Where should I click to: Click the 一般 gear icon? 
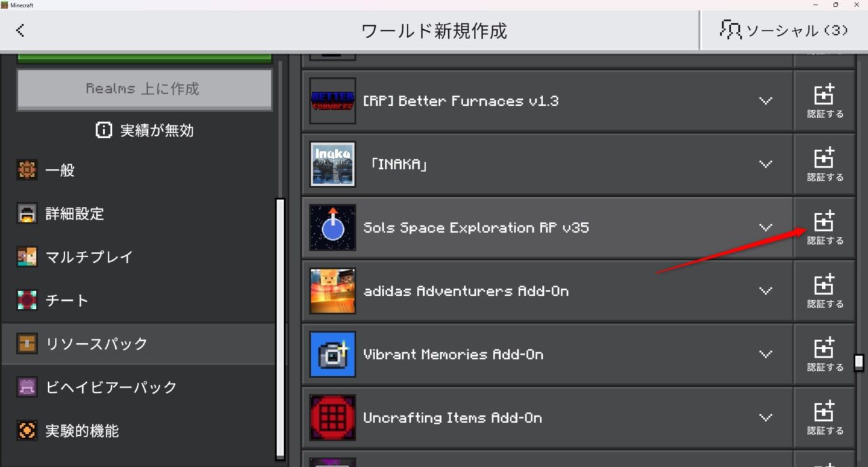pyautogui.click(x=27, y=170)
